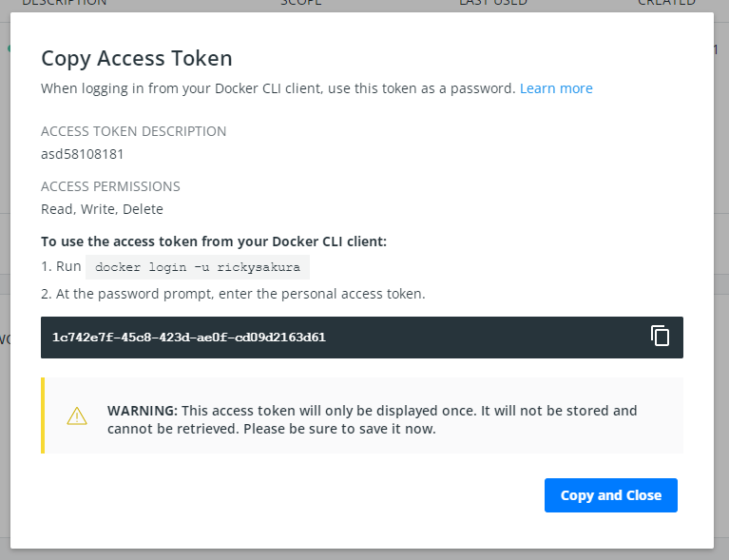Click the yellow warning triangle icon
Image resolution: width=729 pixels, height=560 pixels.
77,415
